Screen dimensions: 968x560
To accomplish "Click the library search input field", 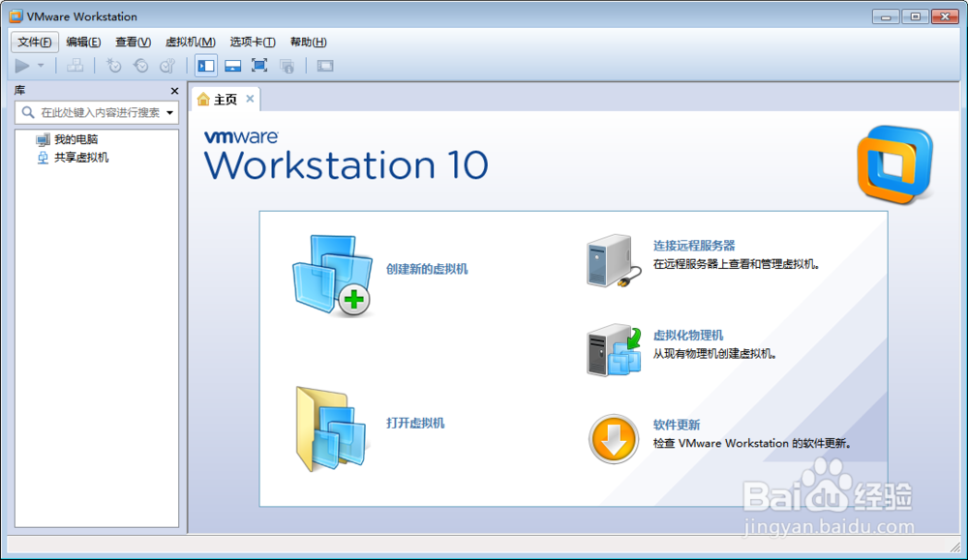I will point(97,112).
